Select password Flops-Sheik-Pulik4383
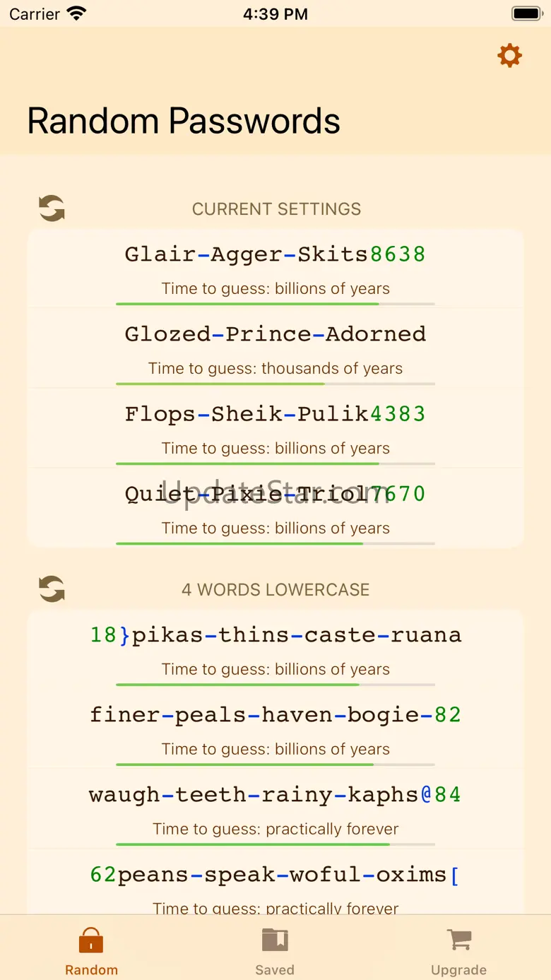Image resolution: width=551 pixels, height=980 pixels. point(275,413)
